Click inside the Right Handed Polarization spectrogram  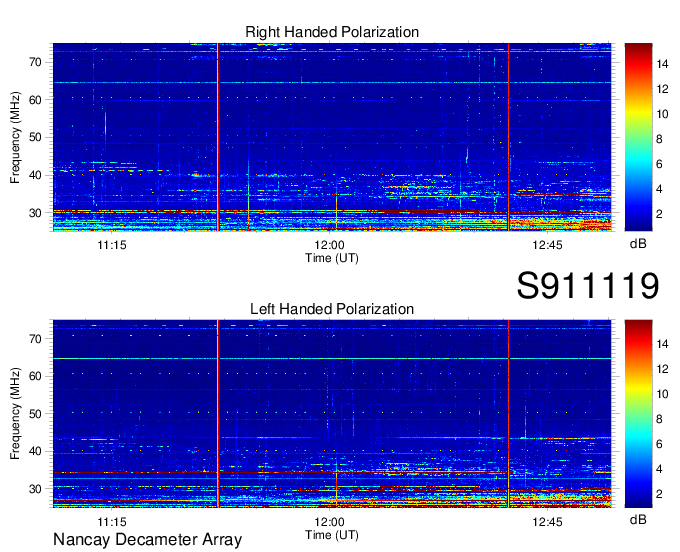pyautogui.click(x=332, y=137)
